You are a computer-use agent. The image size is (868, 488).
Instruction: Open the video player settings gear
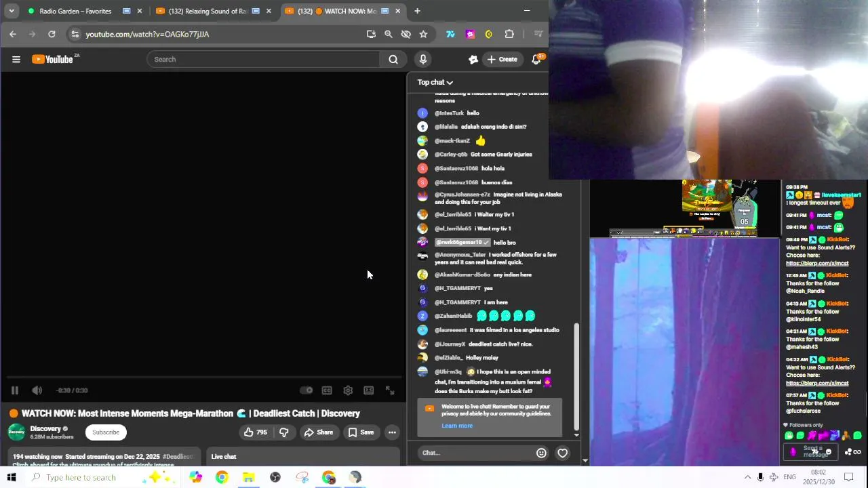348,390
